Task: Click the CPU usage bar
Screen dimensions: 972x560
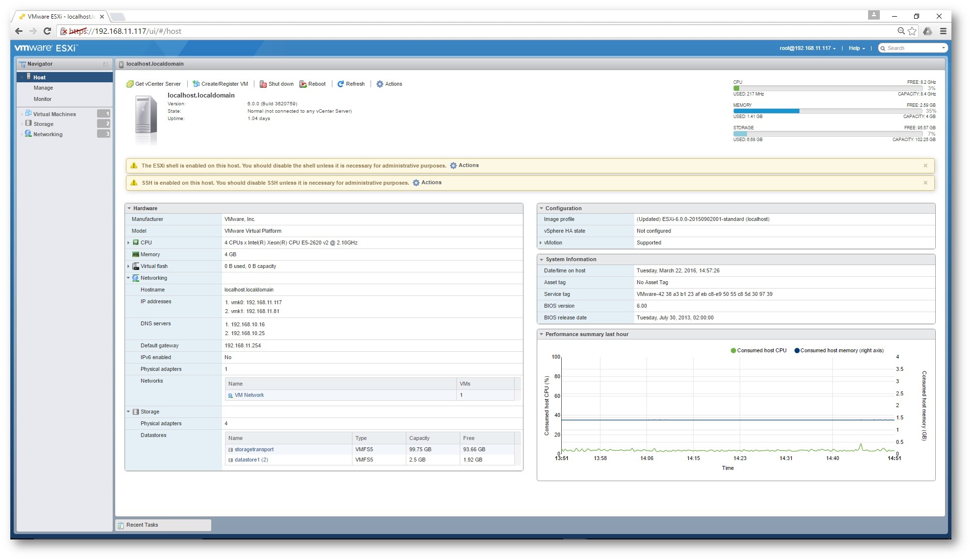Action: coord(827,88)
